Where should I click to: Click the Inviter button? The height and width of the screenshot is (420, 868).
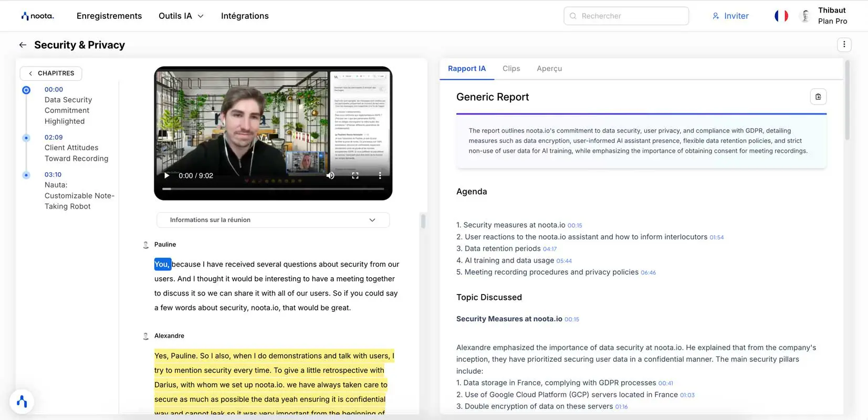(730, 16)
